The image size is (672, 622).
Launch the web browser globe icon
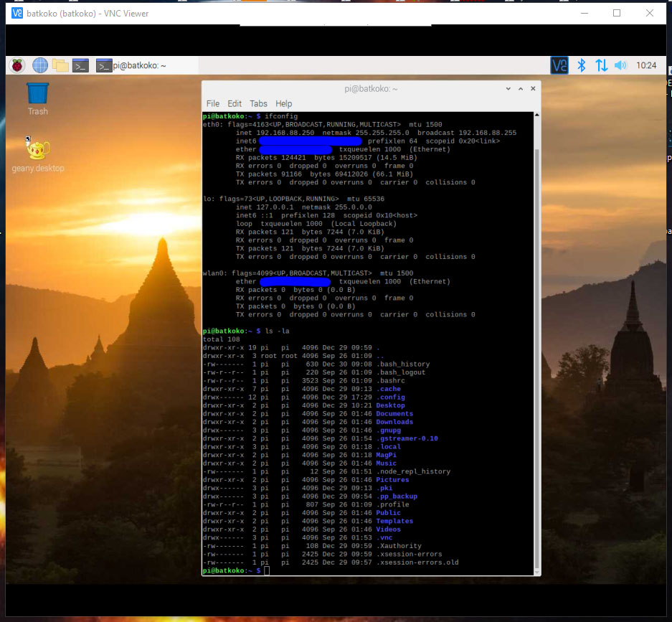click(x=40, y=65)
